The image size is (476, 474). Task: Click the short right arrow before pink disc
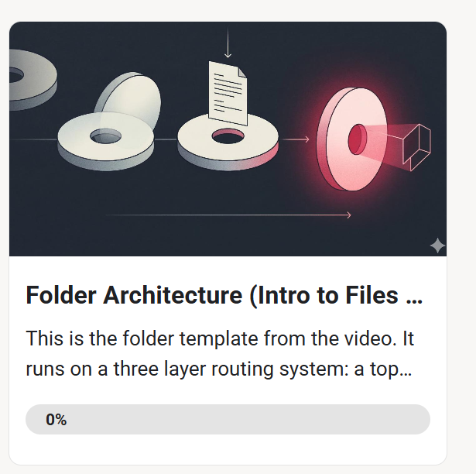click(x=296, y=139)
